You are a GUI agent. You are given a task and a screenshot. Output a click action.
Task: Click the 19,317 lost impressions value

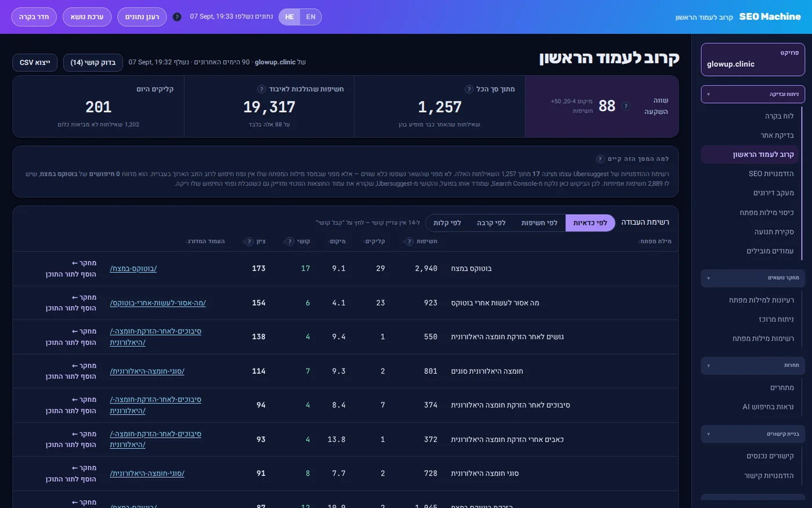point(269,107)
